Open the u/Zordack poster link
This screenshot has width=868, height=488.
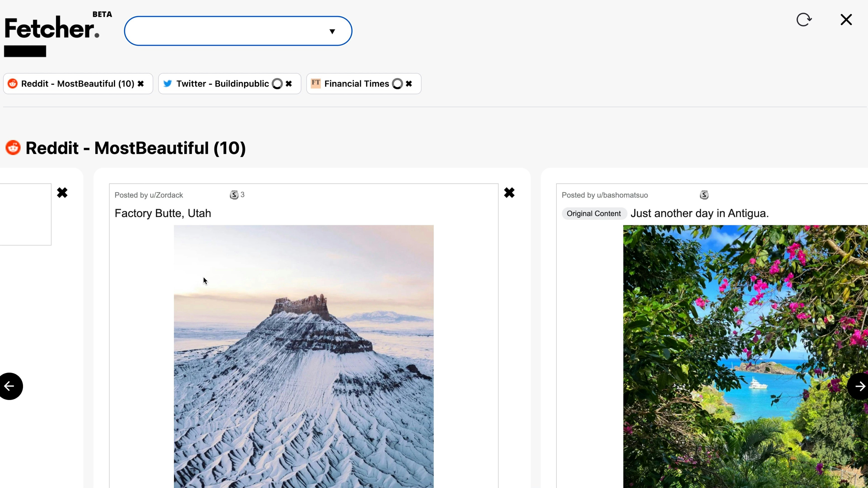[166, 195]
